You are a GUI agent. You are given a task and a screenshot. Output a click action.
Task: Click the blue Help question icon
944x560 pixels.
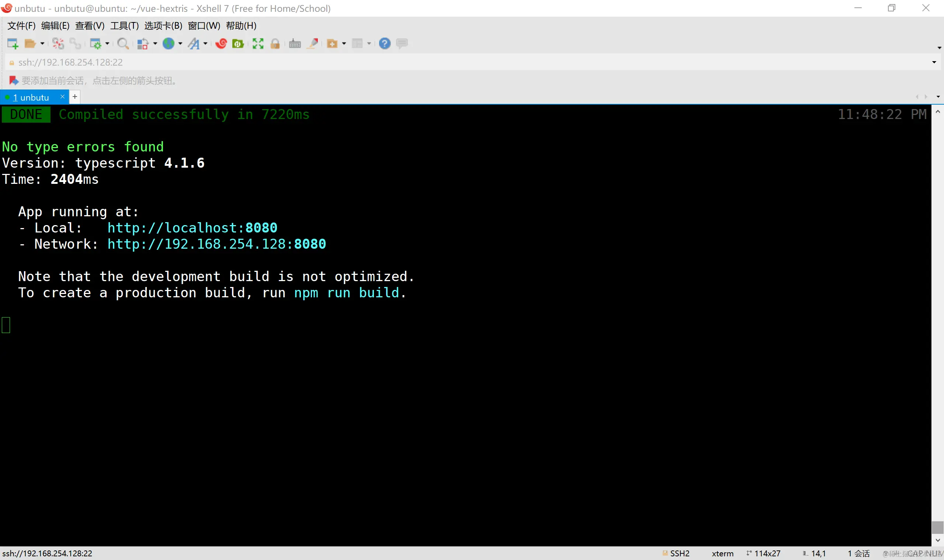click(x=384, y=44)
